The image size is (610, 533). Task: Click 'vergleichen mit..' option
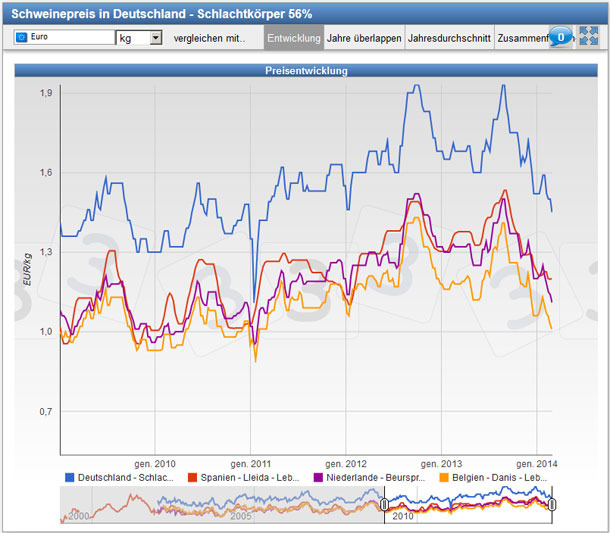click(x=209, y=38)
